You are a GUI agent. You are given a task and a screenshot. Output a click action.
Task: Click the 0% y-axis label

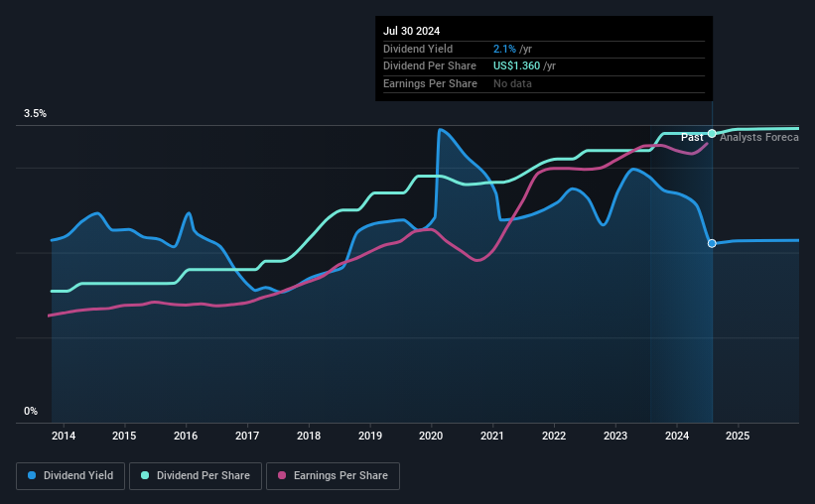[31, 411]
